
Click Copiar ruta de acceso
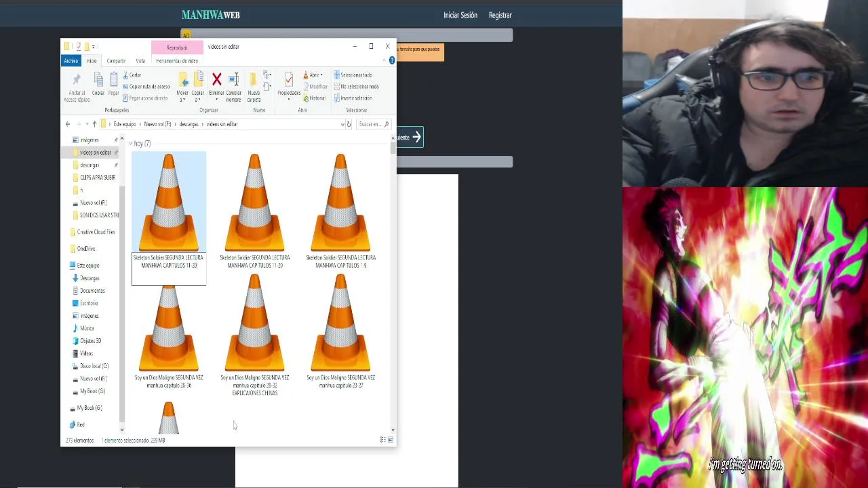coord(146,87)
